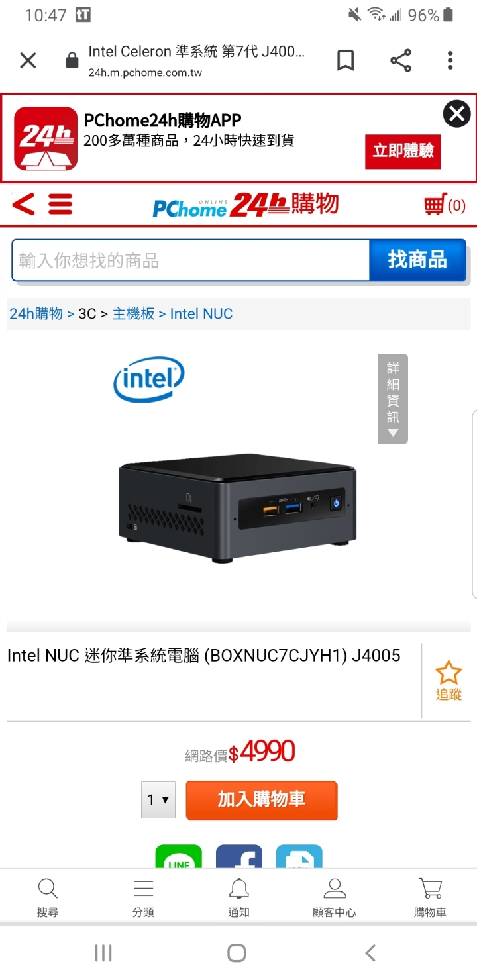Click the 立即體驗 button

coord(403,152)
